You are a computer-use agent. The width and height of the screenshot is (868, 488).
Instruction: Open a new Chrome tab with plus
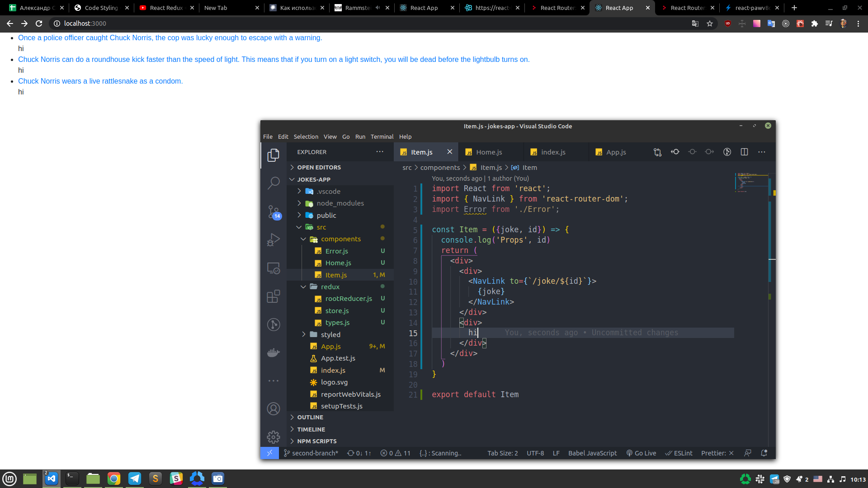pos(794,8)
